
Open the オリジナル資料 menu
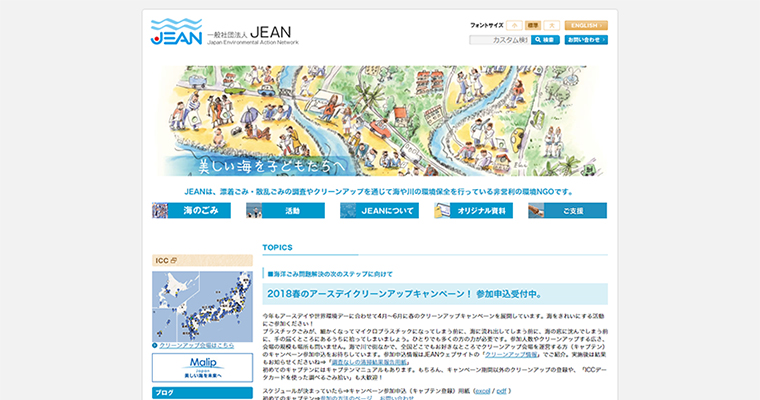click(474, 210)
